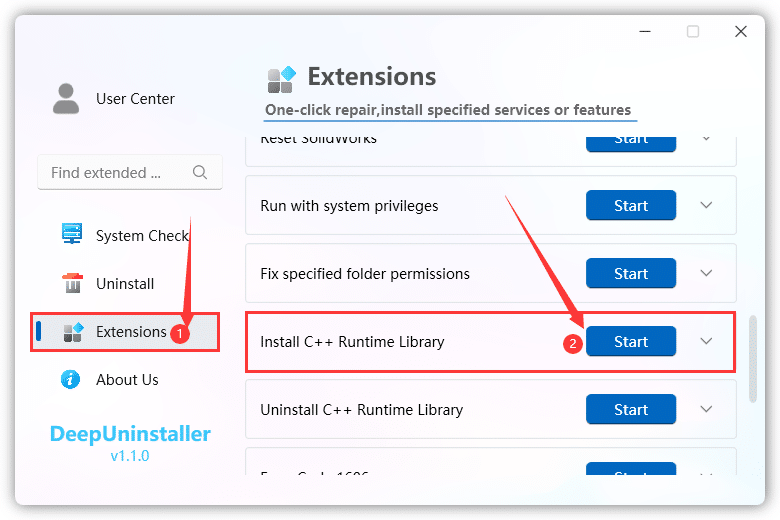This screenshot has height=520, width=780.
Task: Start Uninstall C++ Runtime Library
Action: pyautogui.click(x=631, y=410)
